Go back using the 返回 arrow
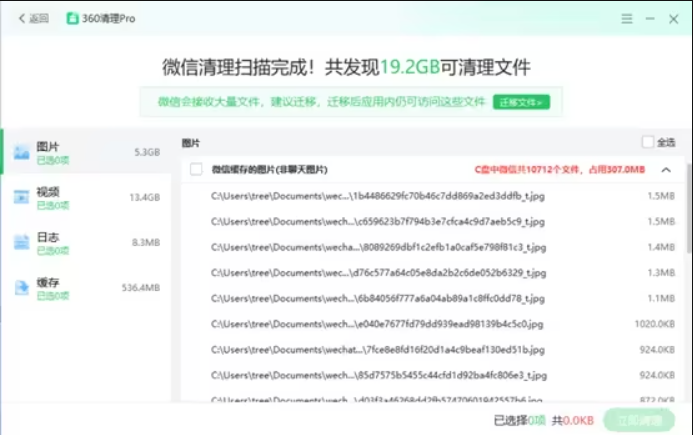 (33, 18)
